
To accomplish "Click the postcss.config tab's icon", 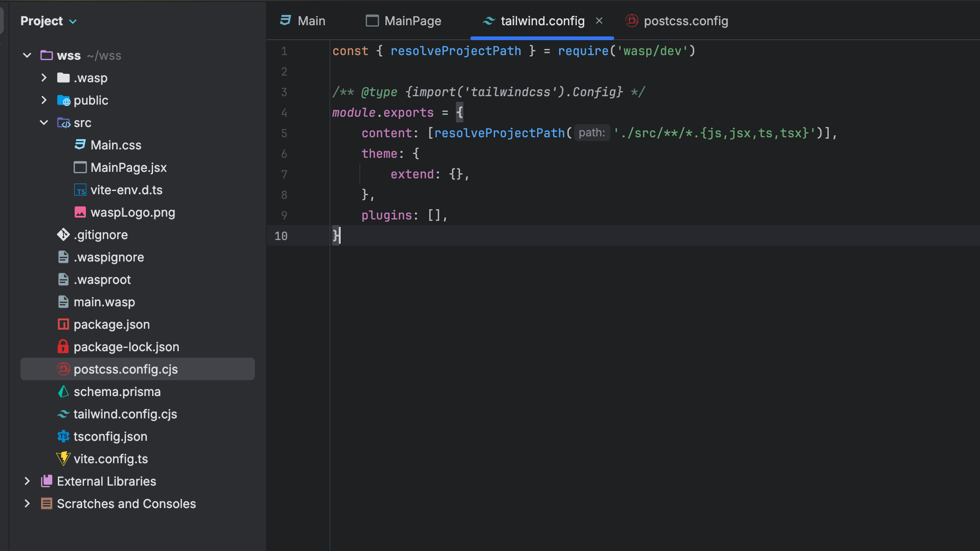I will click(632, 21).
